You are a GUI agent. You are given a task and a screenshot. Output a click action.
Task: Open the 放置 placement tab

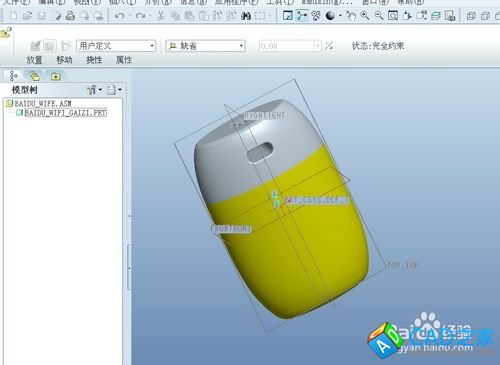pos(34,60)
